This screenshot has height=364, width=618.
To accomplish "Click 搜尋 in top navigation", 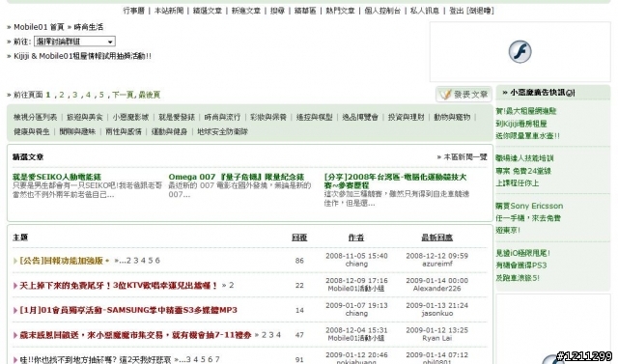I will (277, 11).
